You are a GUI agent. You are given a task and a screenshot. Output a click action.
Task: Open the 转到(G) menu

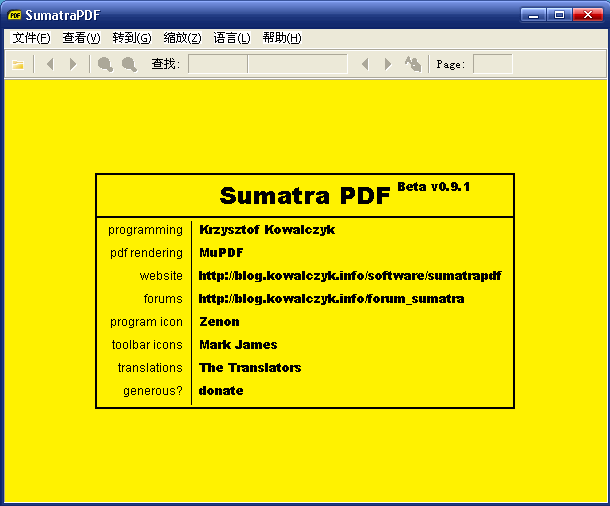point(132,38)
